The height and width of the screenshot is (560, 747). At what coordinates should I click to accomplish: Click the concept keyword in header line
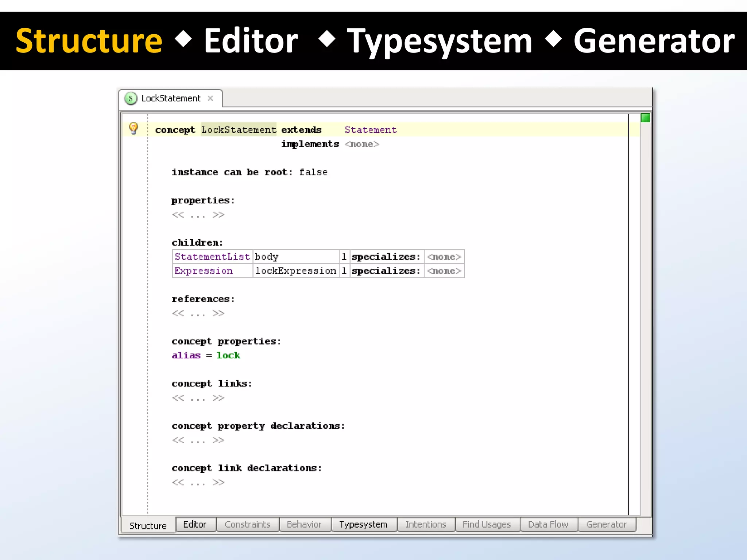175,130
